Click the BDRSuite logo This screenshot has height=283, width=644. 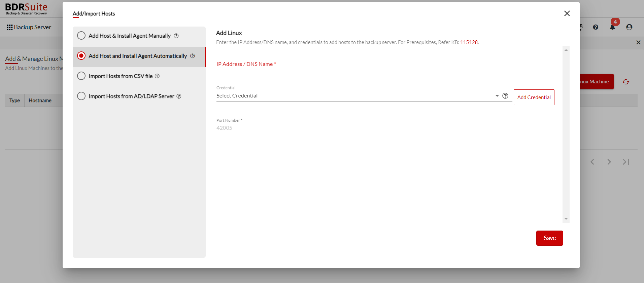coord(26,9)
